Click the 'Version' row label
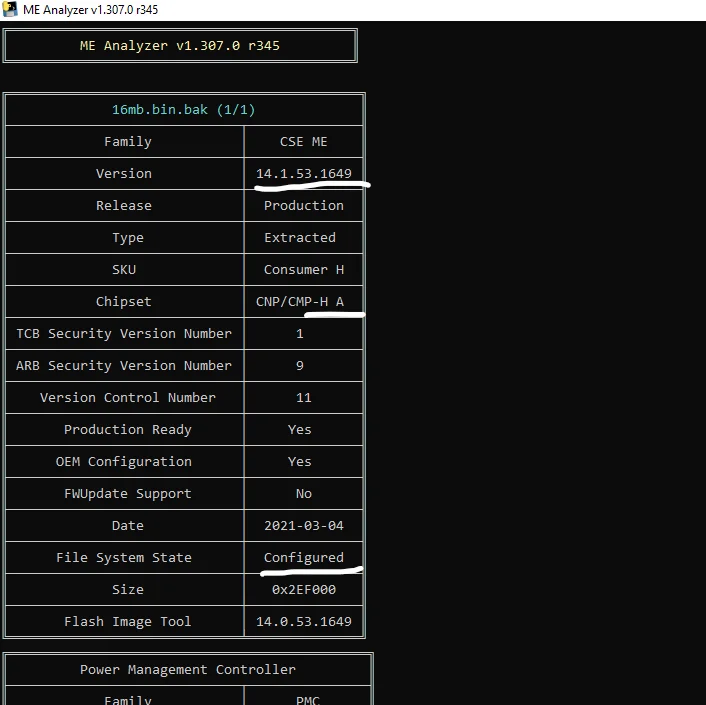Image resolution: width=706 pixels, height=705 pixels. click(124, 174)
